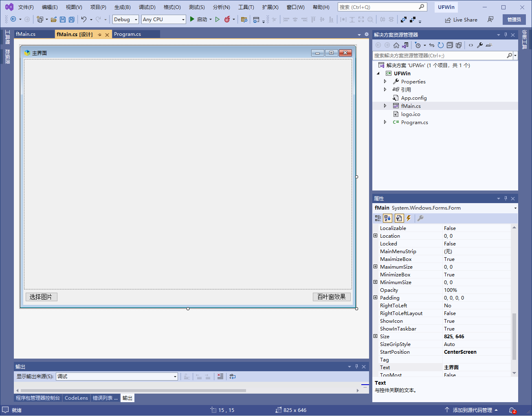Toggle pin on the fMain.cs design tab
Image resolution: width=532 pixels, height=416 pixels.
click(100, 35)
